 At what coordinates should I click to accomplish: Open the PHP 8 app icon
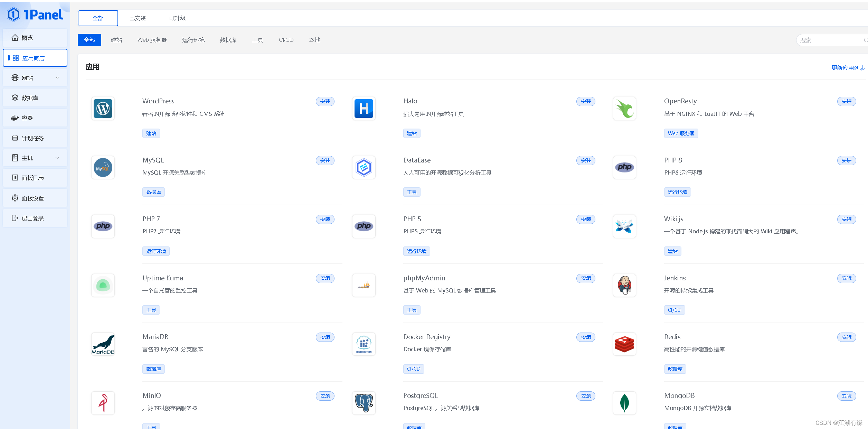(624, 167)
